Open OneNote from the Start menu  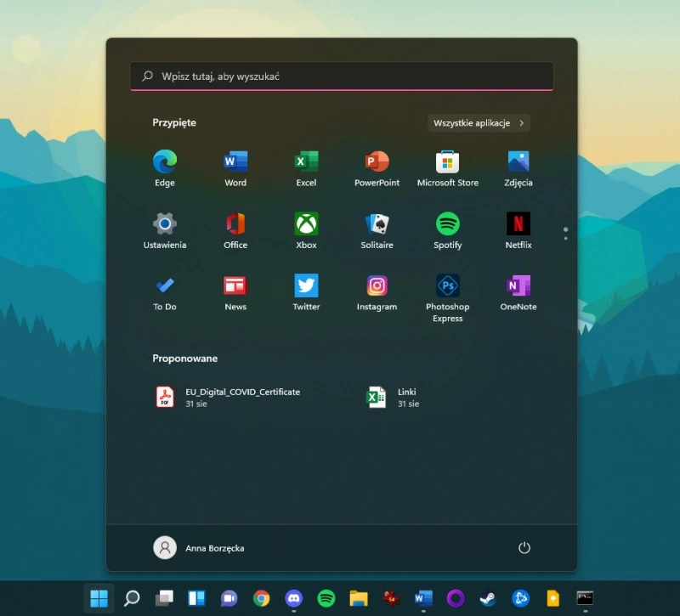pos(518,287)
